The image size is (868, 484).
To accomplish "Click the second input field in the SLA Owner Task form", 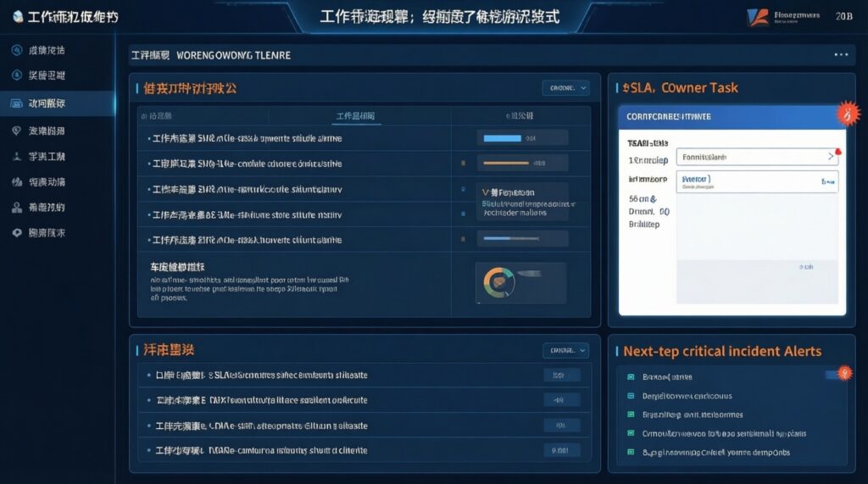I will click(757, 181).
